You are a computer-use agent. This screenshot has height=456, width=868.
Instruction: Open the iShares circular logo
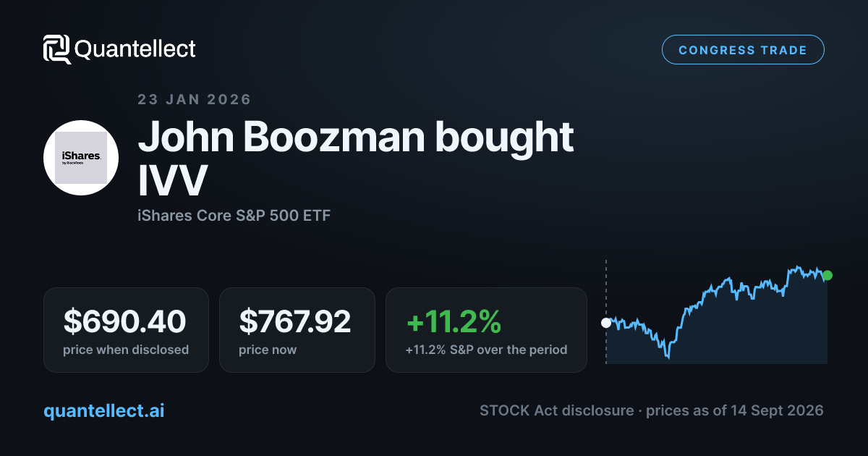[x=81, y=158]
